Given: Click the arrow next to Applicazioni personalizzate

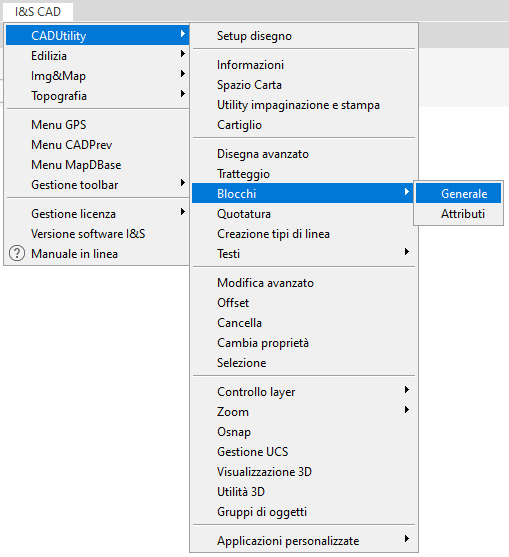Looking at the screenshot, I should [x=407, y=539].
